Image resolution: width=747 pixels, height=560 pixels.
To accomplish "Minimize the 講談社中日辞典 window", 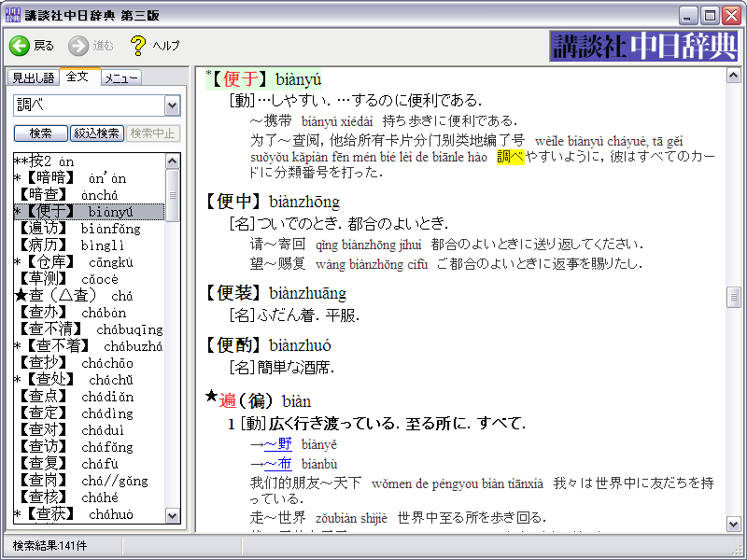I will 687,16.
